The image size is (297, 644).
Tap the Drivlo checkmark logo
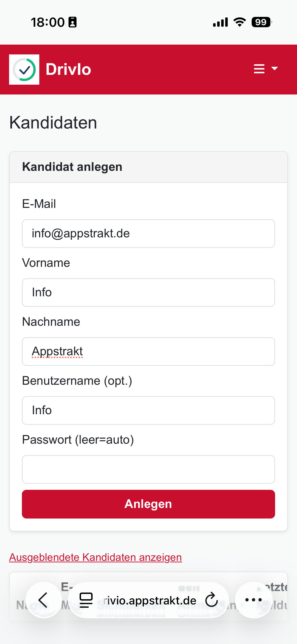click(x=24, y=70)
